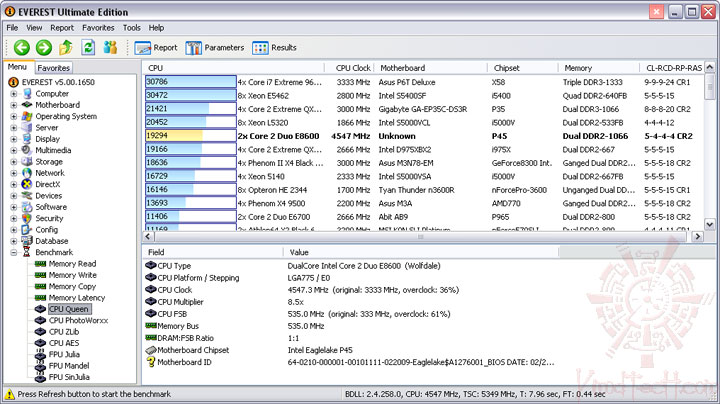Click the Memory Latency benchmark icon
Viewport: 720px width, 404px height.
[40, 297]
